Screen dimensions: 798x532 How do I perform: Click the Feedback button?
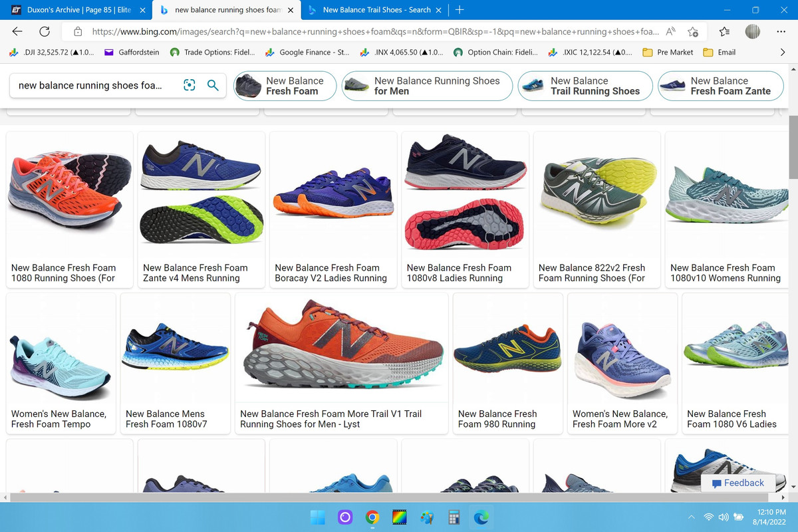coord(738,483)
